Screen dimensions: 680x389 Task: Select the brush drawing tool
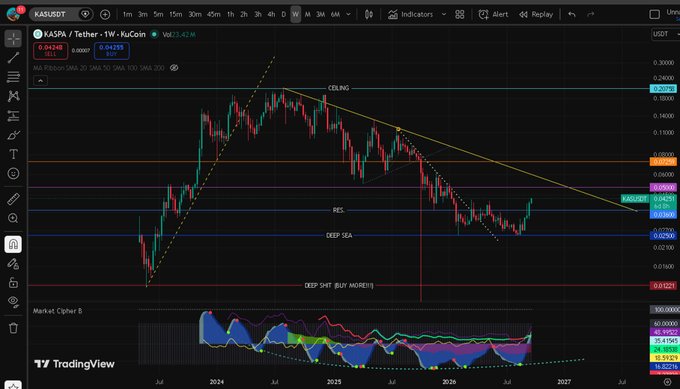13,135
